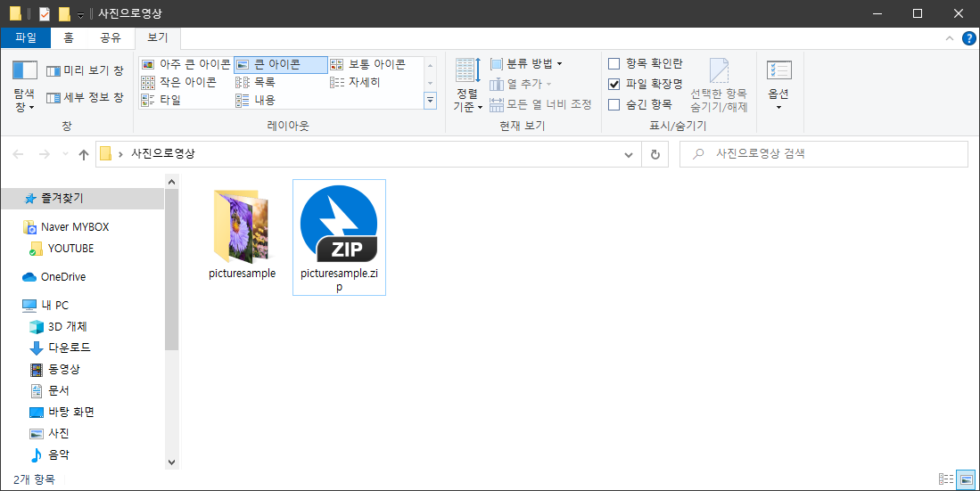Image resolution: width=980 pixels, height=491 pixels.
Task: Open the 분류 방법 group by dropdown
Action: 525,64
